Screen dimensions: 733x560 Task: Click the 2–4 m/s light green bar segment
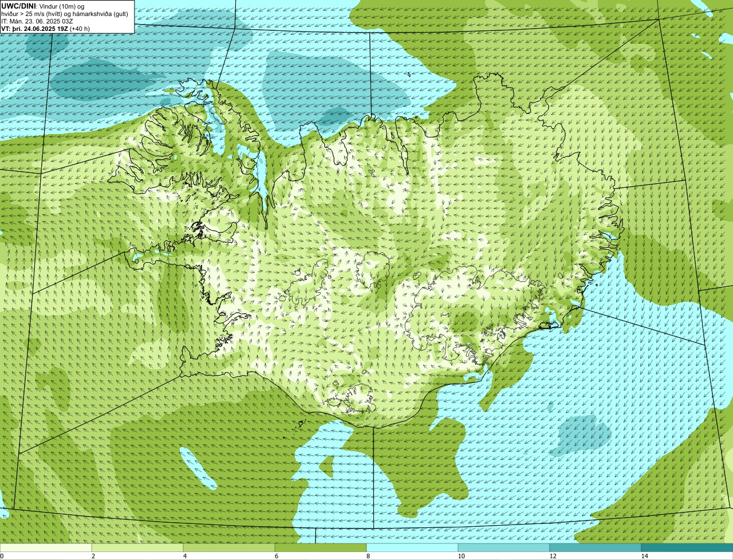coord(137,547)
